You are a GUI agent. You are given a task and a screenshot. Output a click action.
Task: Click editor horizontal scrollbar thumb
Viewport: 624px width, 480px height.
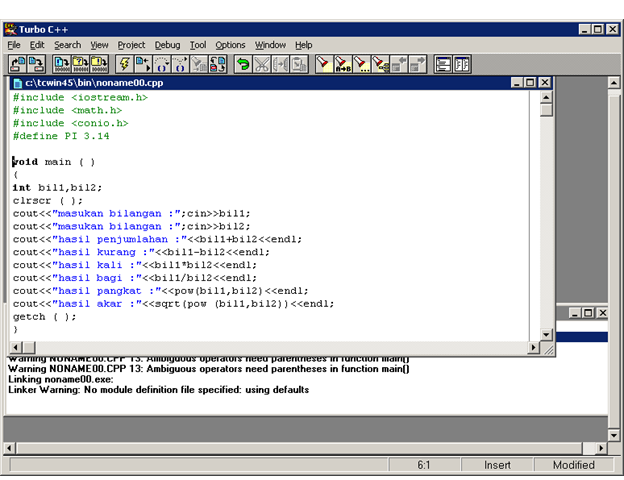point(29,347)
